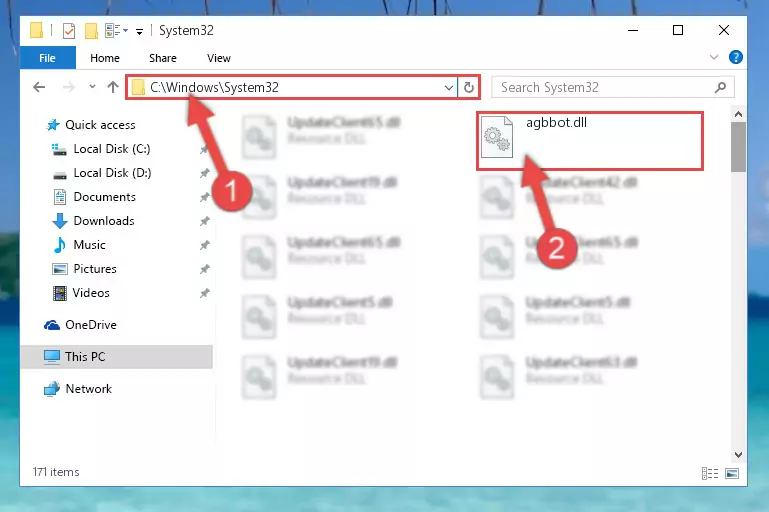Switch to Details view icon in status bar
This screenshot has height=512, width=769.
point(710,473)
